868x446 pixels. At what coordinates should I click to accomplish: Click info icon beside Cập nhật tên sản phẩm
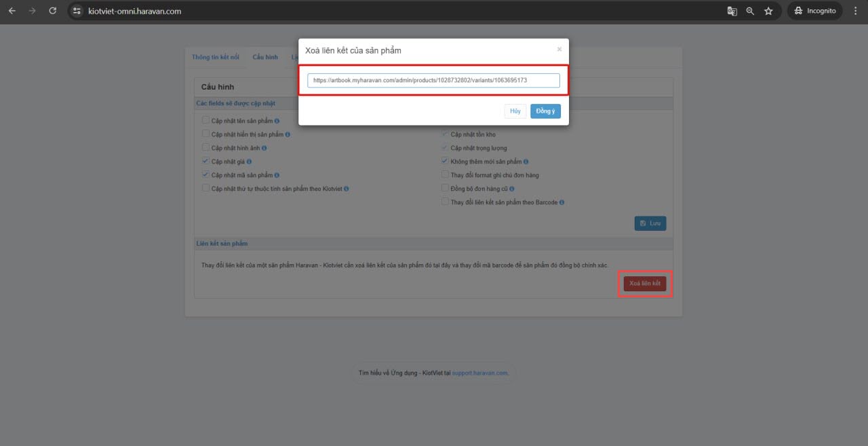point(277,121)
